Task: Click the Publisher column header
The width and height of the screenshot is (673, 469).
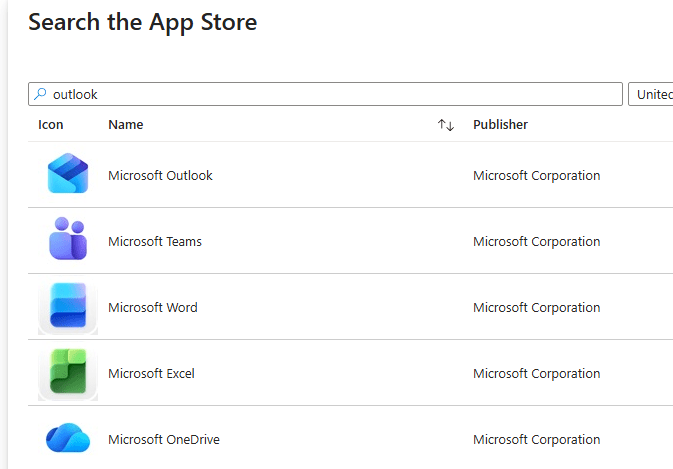Action: (500, 125)
